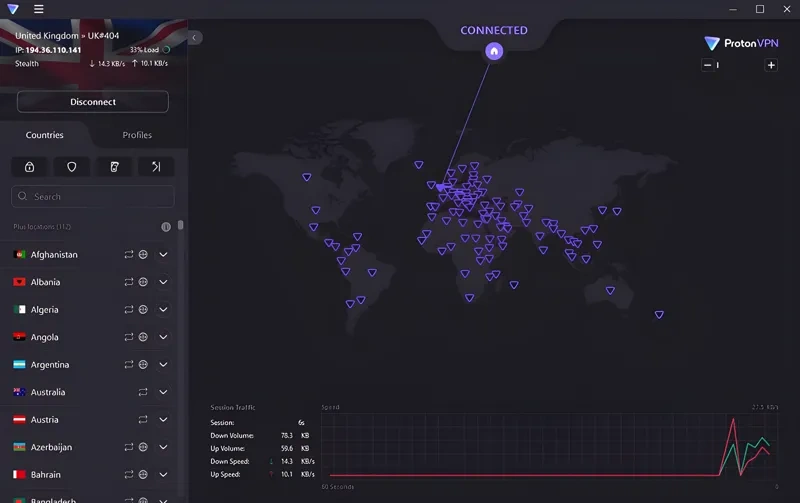Click Albania smart routing globe icon

[x=143, y=282]
